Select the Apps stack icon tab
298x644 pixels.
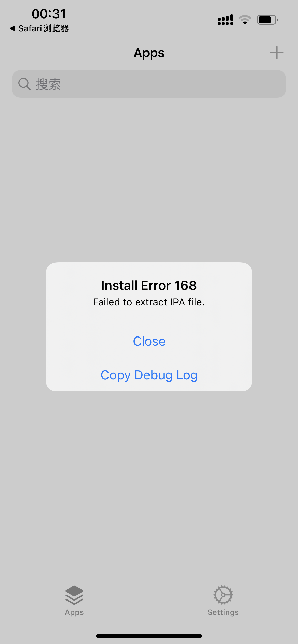point(74,595)
